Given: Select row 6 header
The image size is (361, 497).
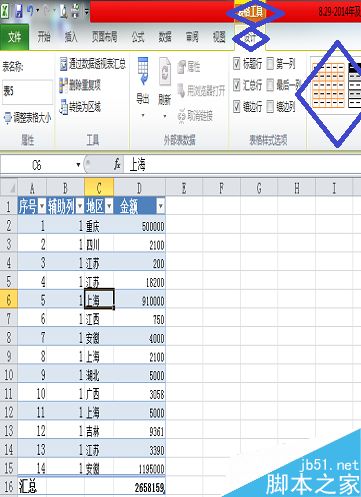Looking at the screenshot, I should tap(9, 300).
